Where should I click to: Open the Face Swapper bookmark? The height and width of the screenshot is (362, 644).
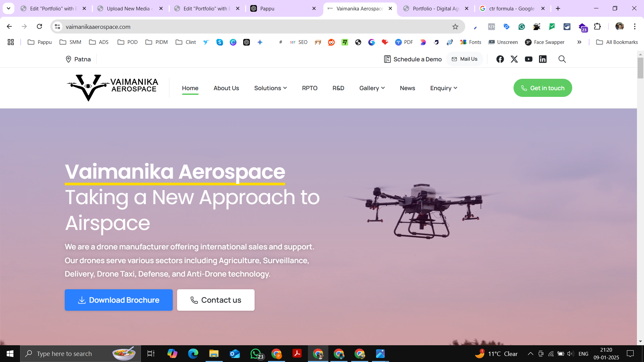(545, 42)
